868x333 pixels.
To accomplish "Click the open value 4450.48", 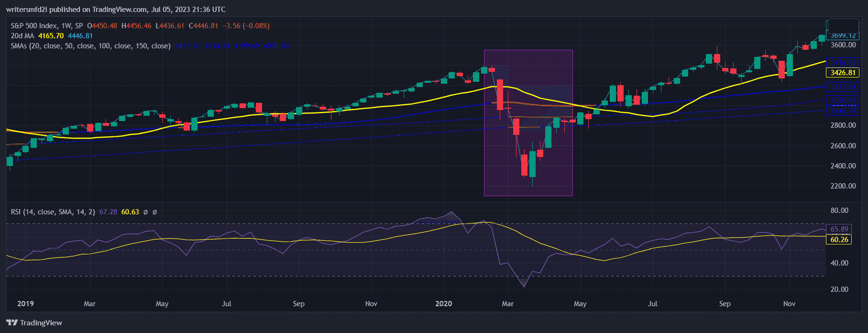I will tap(104, 26).
